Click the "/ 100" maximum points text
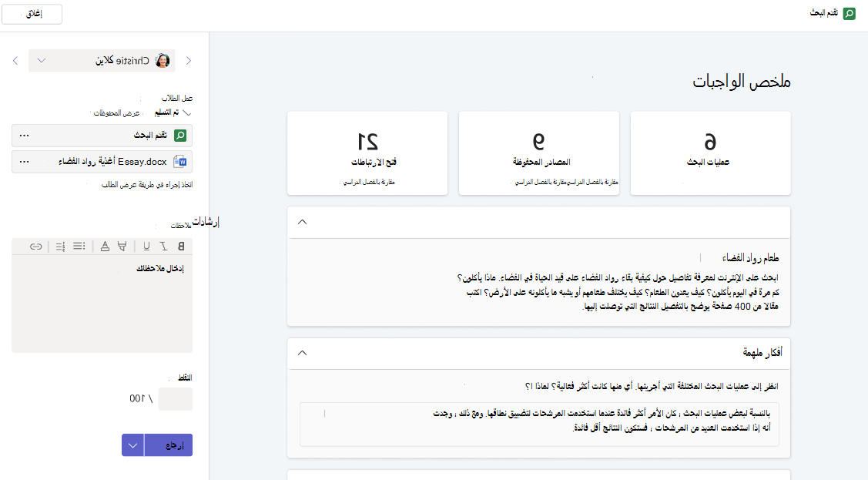The width and height of the screenshot is (868, 480). (141, 398)
